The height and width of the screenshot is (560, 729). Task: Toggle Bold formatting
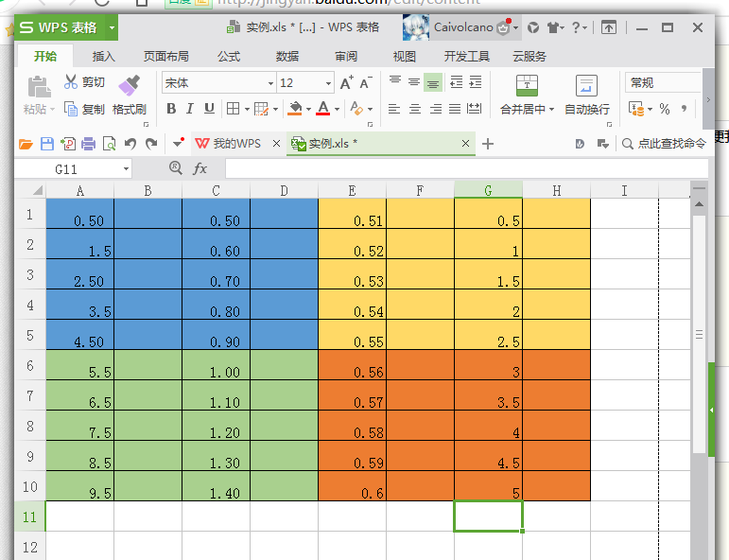click(171, 109)
